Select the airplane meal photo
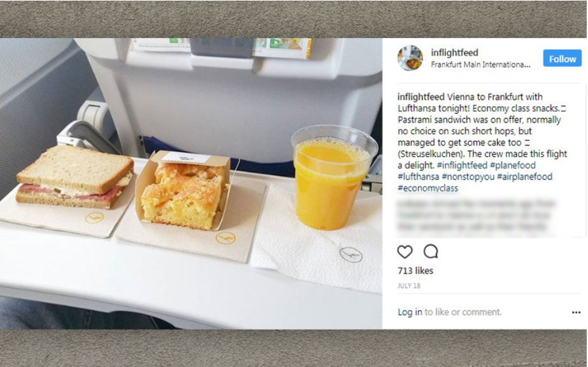 coord(191,183)
